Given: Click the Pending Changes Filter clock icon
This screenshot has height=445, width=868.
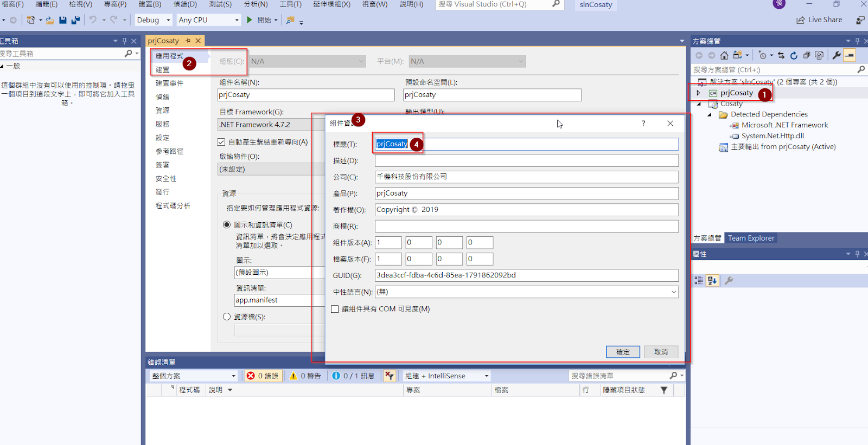Looking at the screenshot, I should (763, 55).
